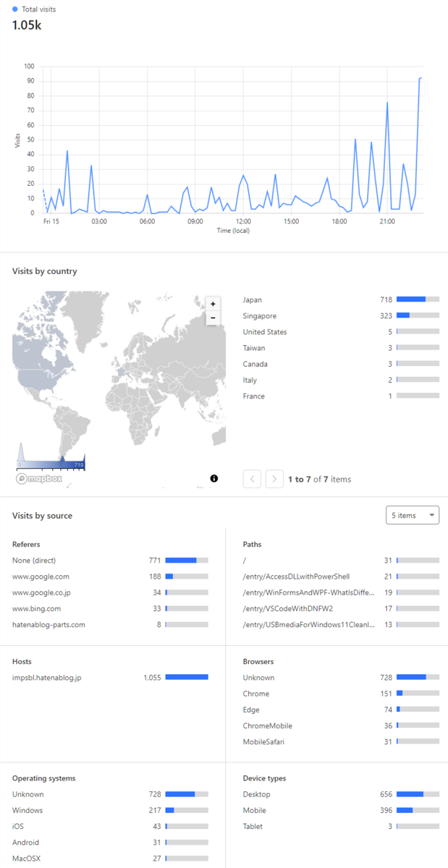This screenshot has width=448, height=868.
Task: Click Chrome browser row
Action: click(x=341, y=694)
